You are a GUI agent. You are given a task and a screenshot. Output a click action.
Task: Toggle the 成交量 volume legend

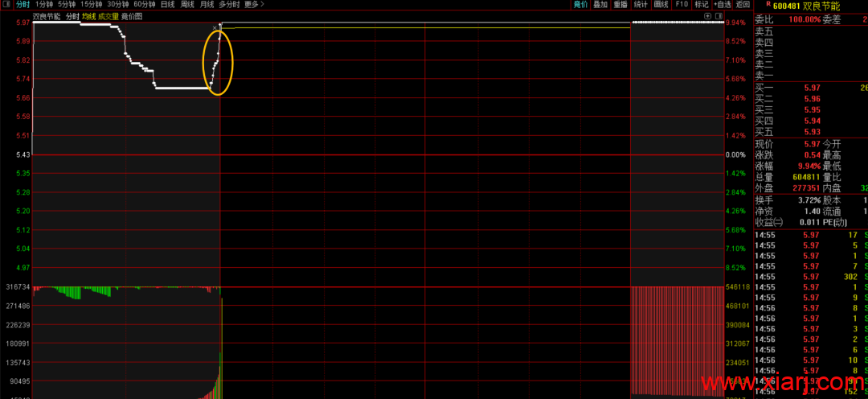[x=108, y=17]
